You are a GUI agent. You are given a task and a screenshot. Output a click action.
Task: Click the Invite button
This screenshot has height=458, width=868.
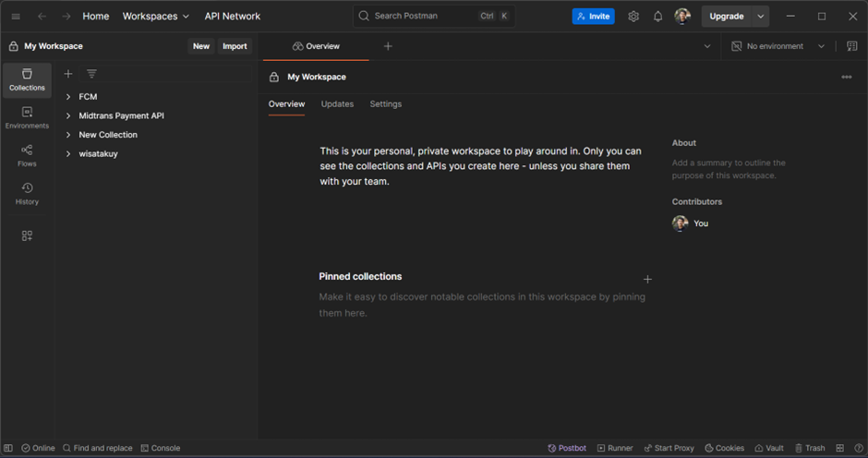[x=594, y=16]
